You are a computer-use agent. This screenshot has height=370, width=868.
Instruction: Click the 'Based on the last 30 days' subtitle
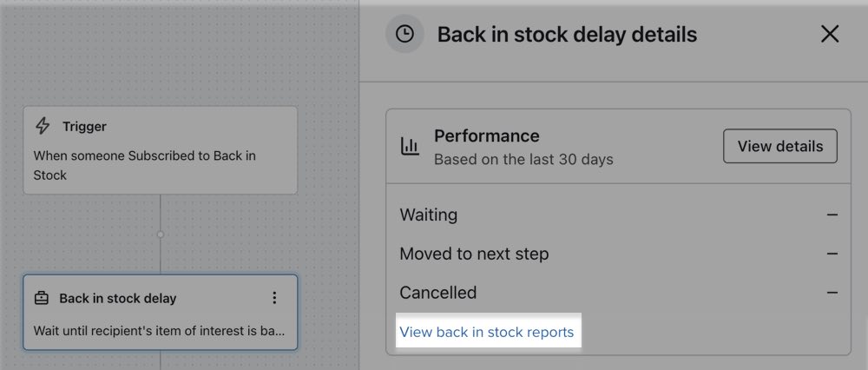pyautogui.click(x=523, y=160)
